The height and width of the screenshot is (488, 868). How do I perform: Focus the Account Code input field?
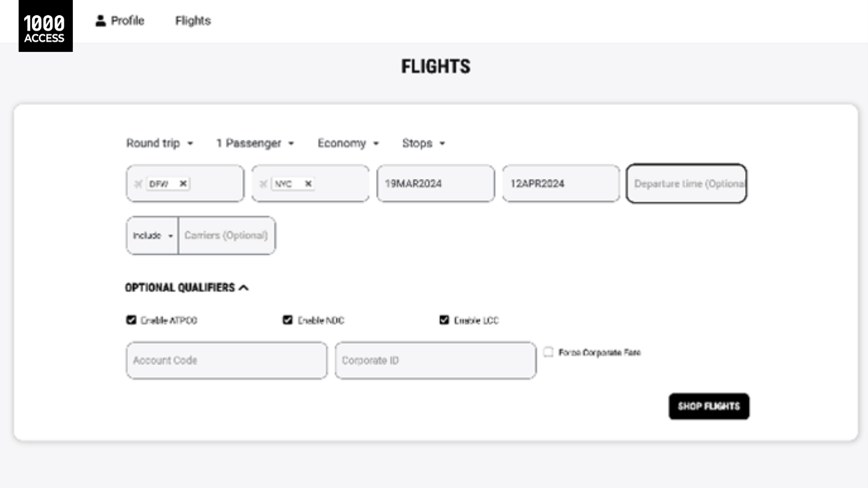[226, 360]
